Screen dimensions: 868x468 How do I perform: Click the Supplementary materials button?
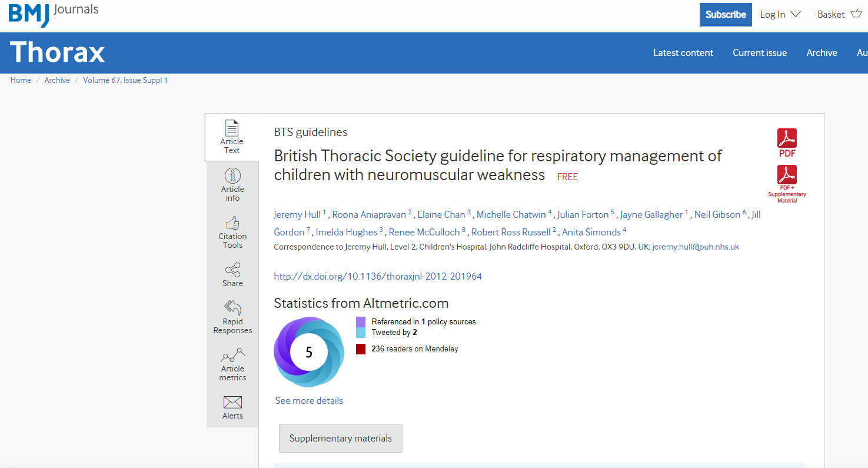(x=340, y=439)
